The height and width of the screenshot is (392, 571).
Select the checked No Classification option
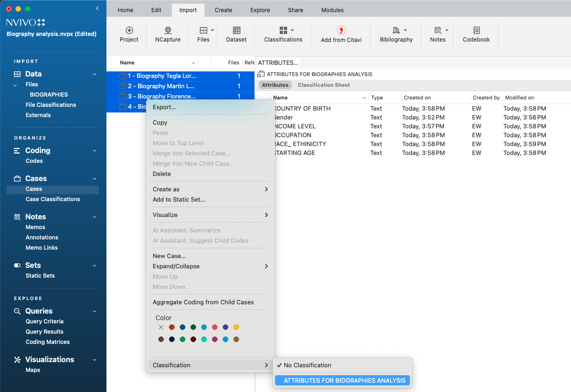coord(307,365)
